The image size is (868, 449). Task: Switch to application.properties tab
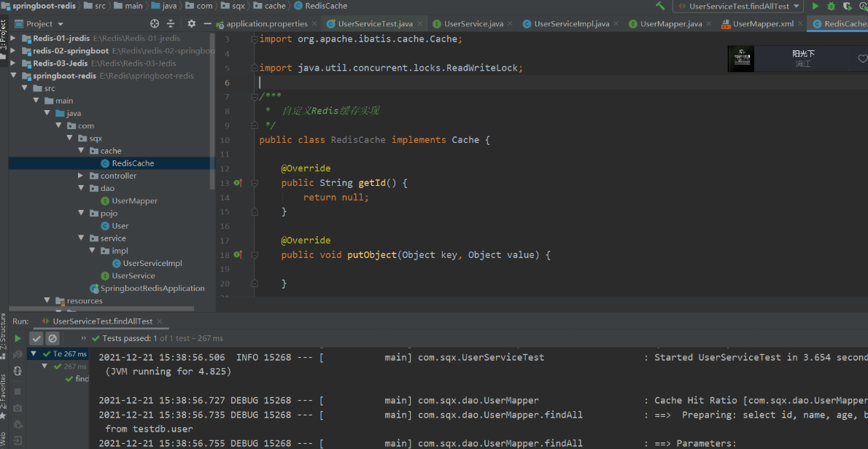click(267, 24)
